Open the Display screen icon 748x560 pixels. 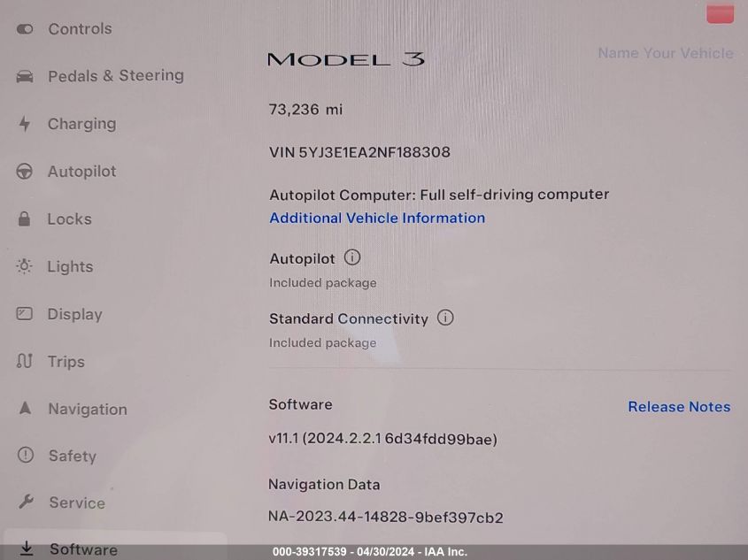point(24,313)
